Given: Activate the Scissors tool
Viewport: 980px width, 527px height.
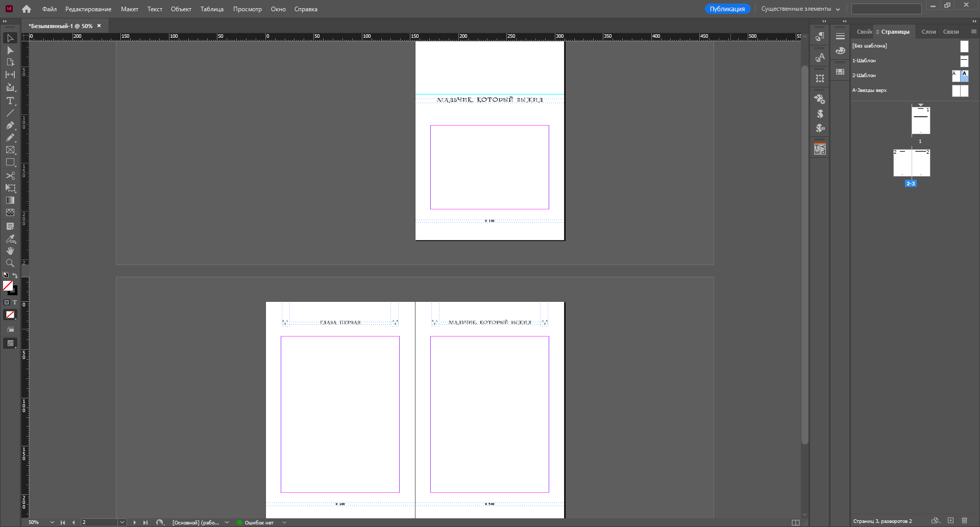Looking at the screenshot, I should (10, 176).
